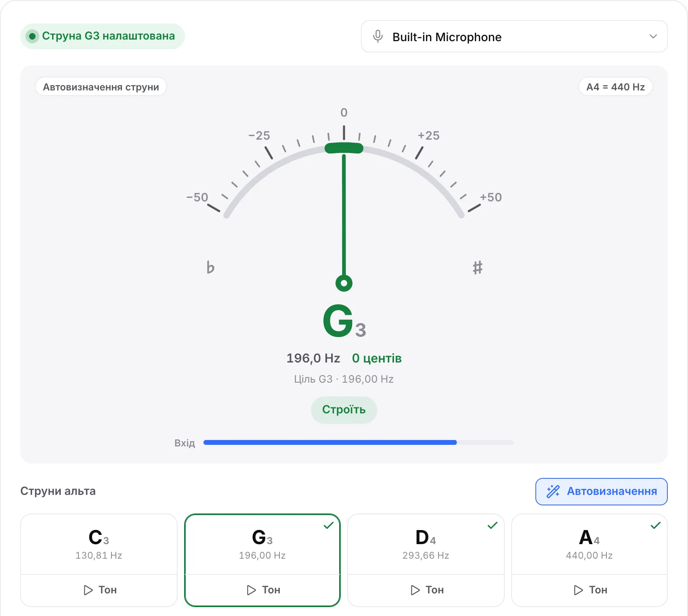Open the A4 = 440 Hz calibration setting
This screenshot has width=688, height=616.
click(615, 87)
